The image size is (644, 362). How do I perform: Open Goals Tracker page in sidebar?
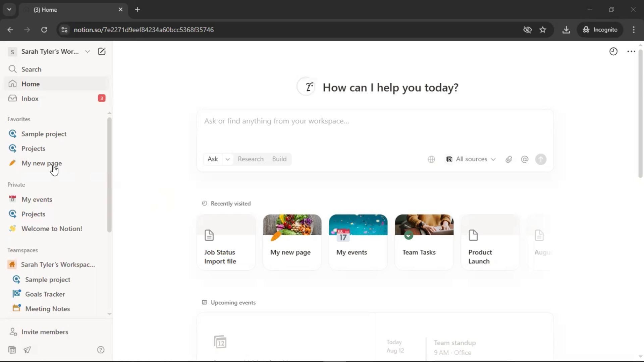[45, 294]
